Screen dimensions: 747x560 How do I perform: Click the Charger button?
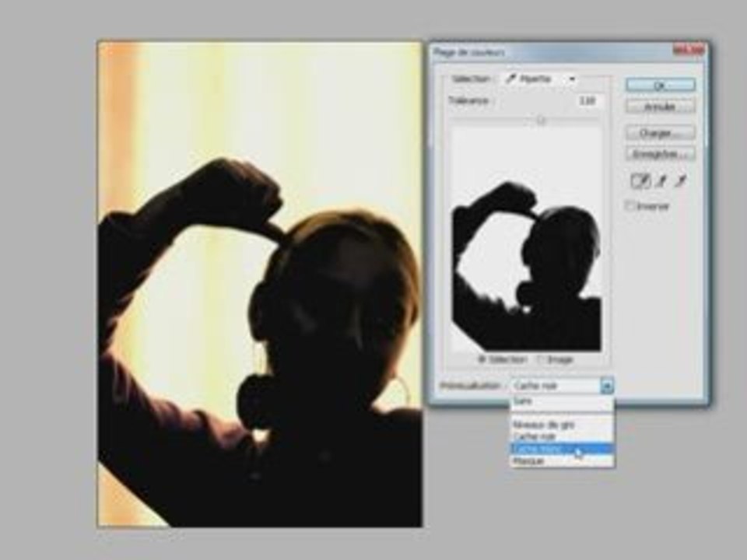click(660, 133)
